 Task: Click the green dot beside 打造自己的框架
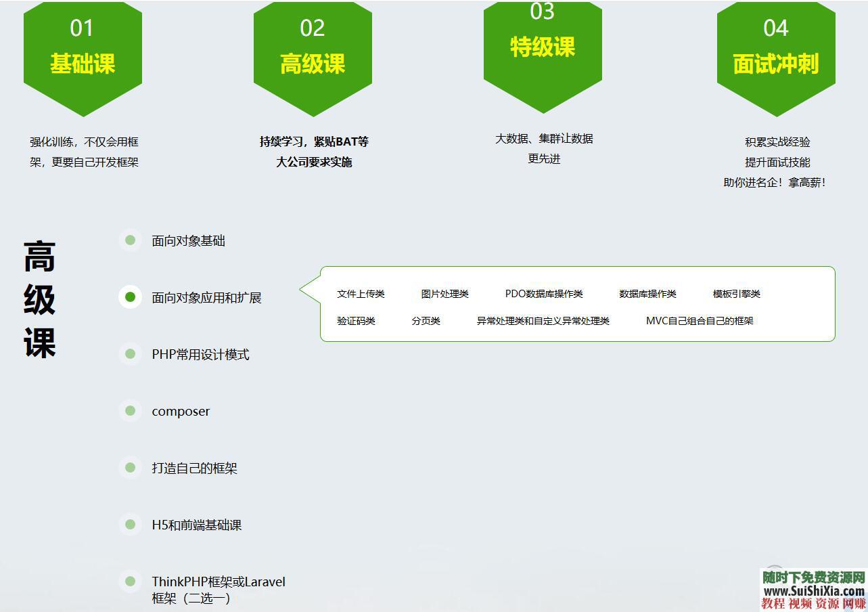coord(130,468)
